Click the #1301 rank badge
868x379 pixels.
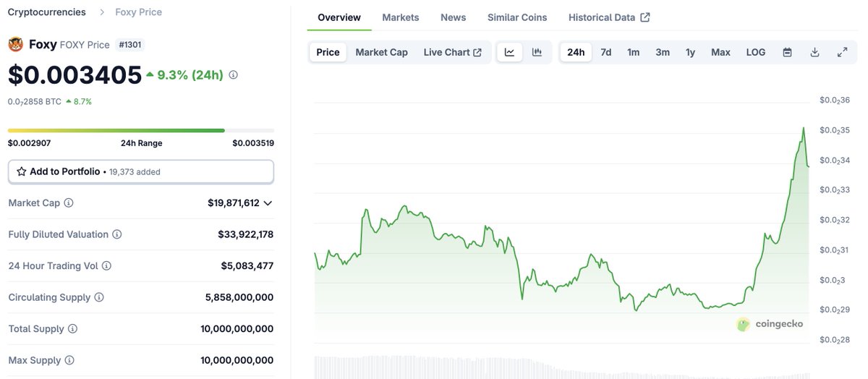130,45
